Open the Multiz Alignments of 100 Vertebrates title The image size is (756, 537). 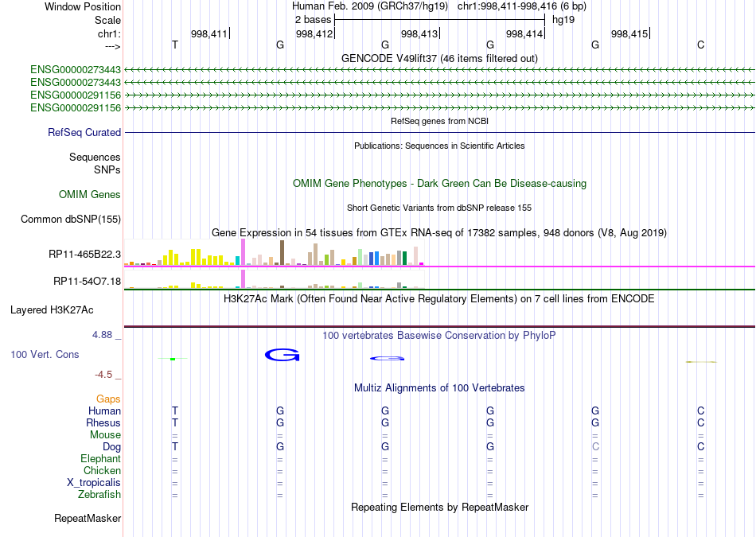pos(439,388)
